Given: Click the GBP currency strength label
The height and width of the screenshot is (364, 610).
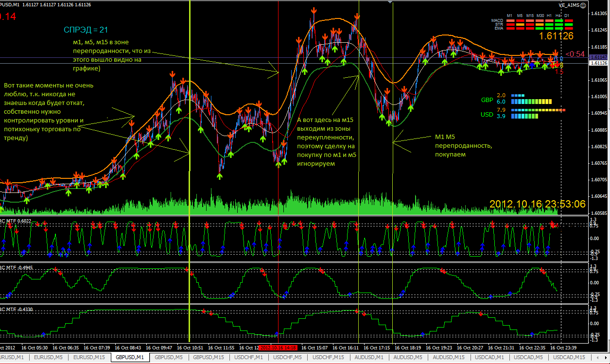Looking at the screenshot, I should 487,100.
